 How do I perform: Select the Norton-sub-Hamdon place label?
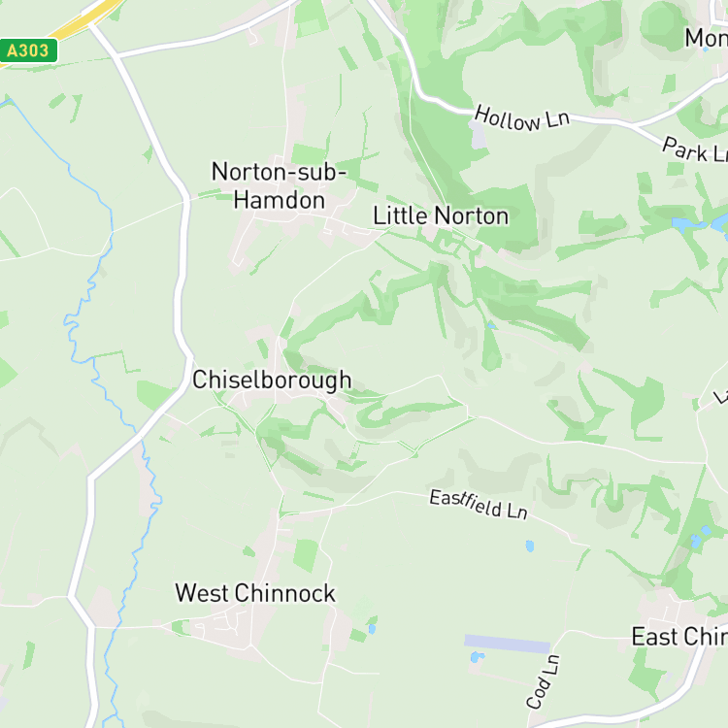point(279,186)
